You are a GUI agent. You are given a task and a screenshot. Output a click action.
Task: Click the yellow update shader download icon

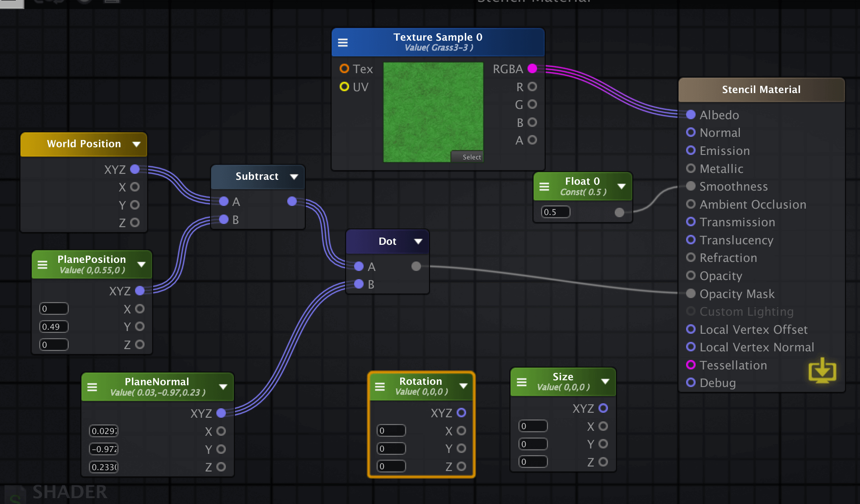click(822, 371)
